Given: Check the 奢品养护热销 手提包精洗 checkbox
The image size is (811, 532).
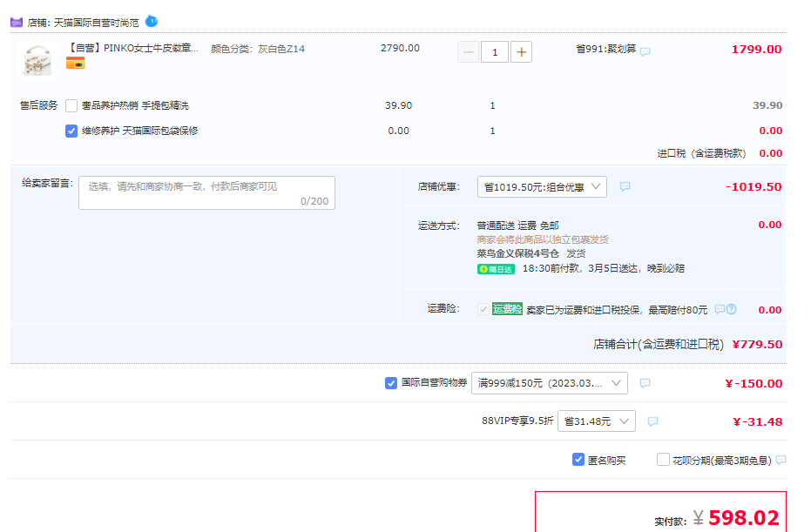Looking at the screenshot, I should tap(71, 106).
